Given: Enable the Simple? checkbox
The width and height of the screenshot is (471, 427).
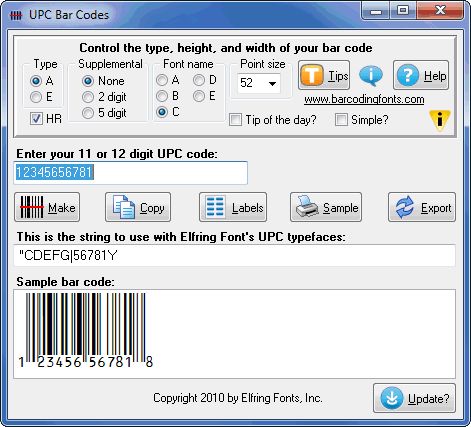Looking at the screenshot, I should coord(341,119).
